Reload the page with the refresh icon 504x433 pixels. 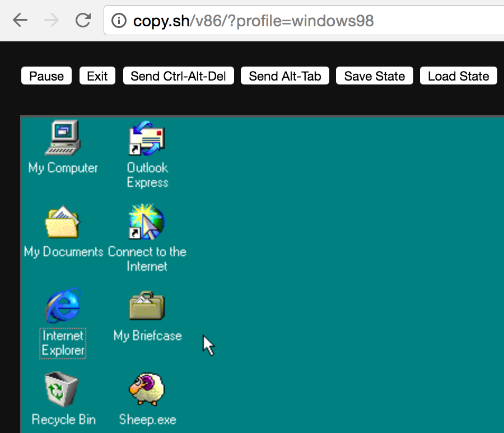(83, 20)
